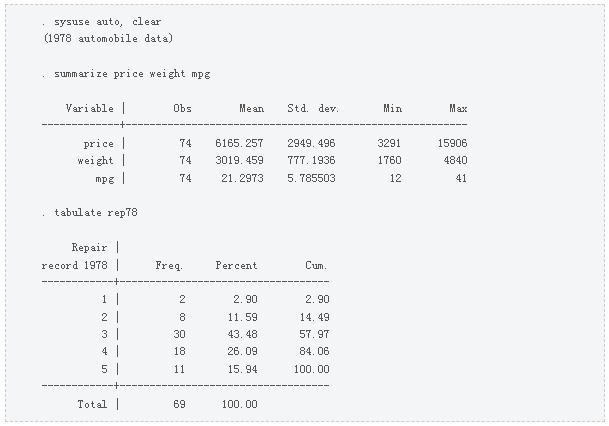The width and height of the screenshot is (609, 426).
Task: Click the total frequency value 69
Action: click(x=179, y=404)
